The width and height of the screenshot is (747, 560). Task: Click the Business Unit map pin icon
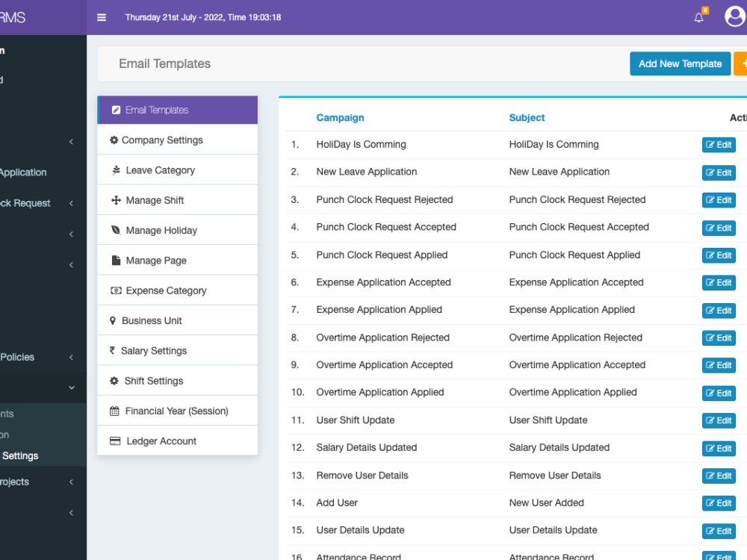pyautogui.click(x=113, y=320)
